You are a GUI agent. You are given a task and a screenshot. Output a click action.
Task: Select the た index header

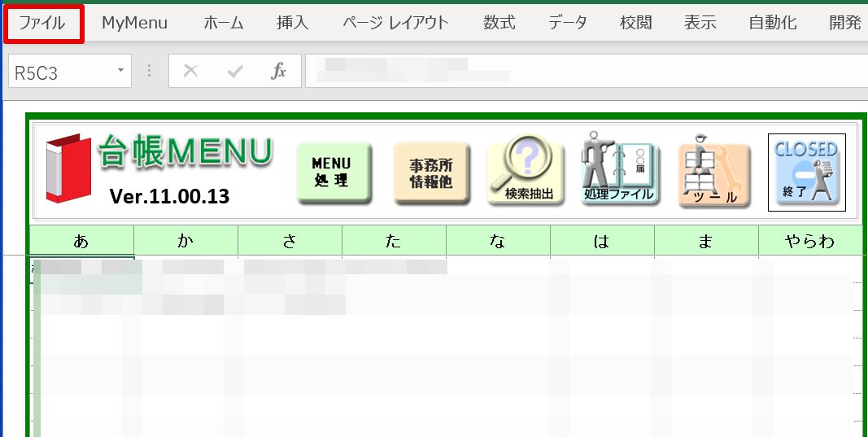(394, 241)
